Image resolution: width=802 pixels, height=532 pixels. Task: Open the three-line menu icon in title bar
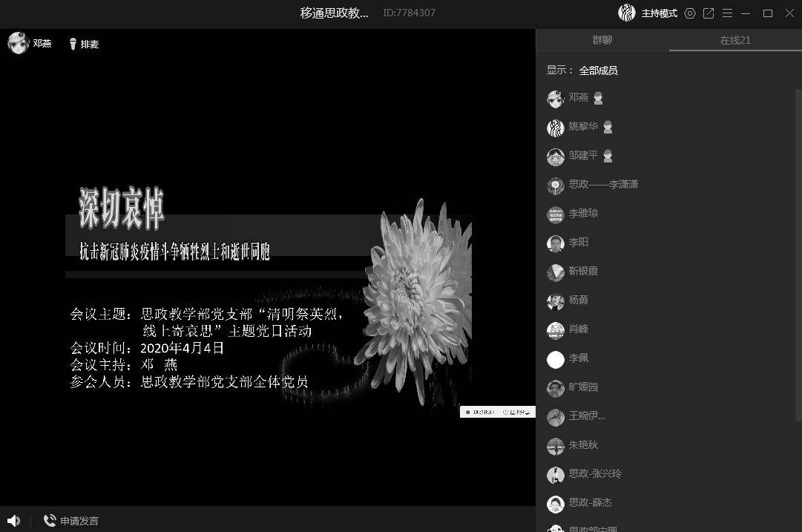click(x=727, y=13)
